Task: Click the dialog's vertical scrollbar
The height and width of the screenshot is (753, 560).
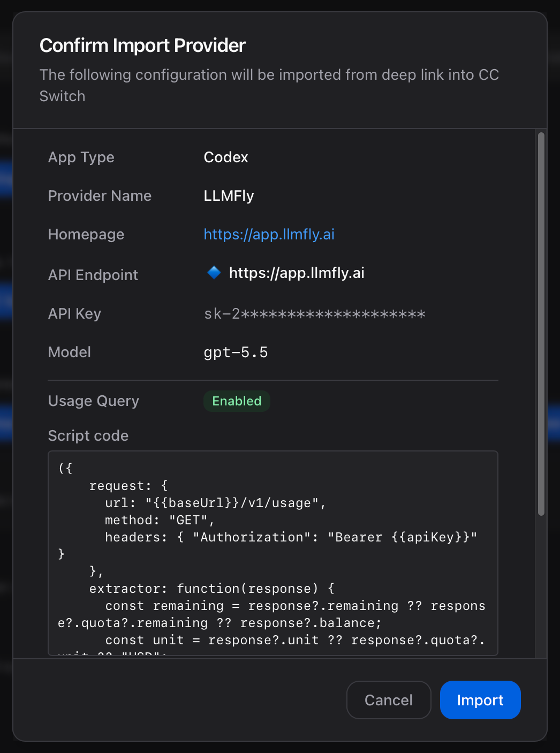Action: pos(541,324)
